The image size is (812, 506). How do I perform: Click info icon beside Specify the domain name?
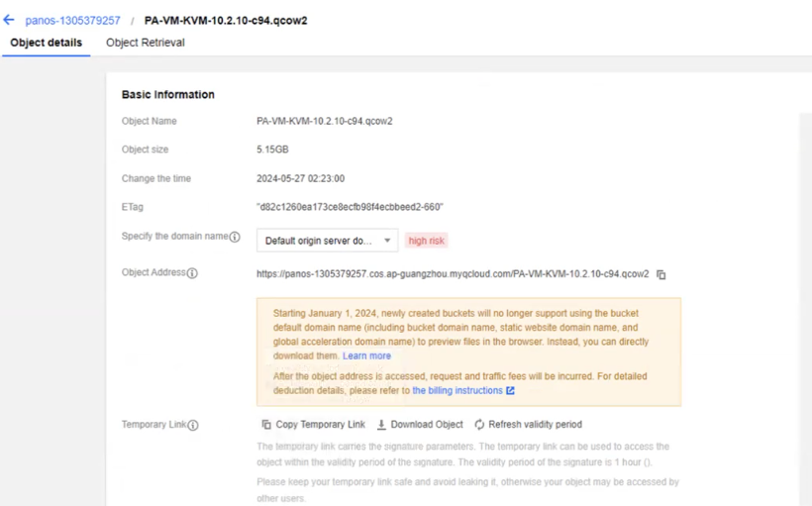click(235, 238)
